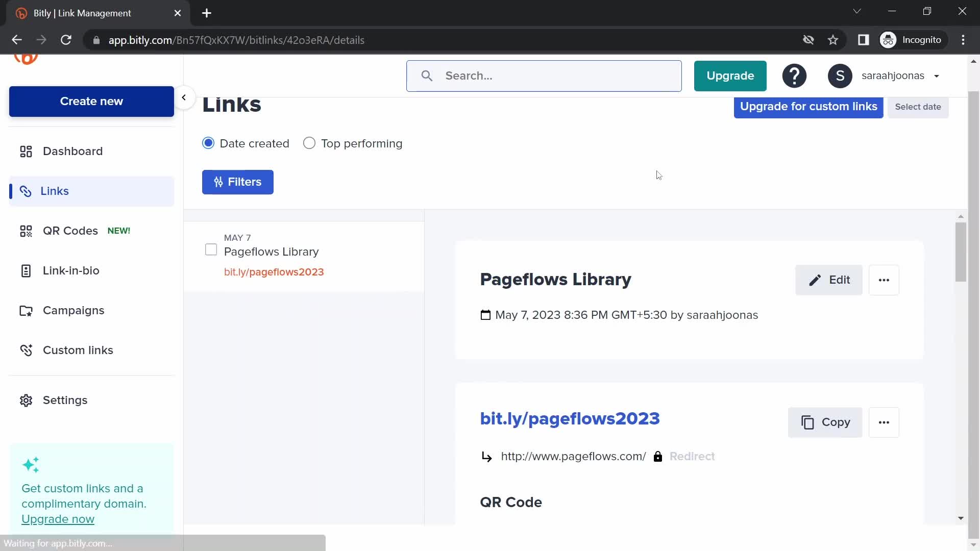The height and width of the screenshot is (551, 980).
Task: Click the QR Code section heading
Action: coord(511,502)
